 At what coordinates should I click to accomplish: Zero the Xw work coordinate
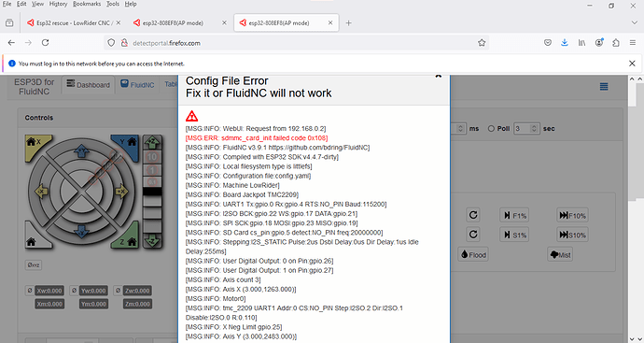(30, 291)
